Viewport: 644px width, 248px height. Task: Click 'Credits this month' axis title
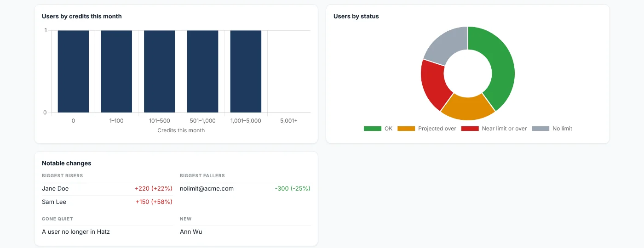(181, 130)
